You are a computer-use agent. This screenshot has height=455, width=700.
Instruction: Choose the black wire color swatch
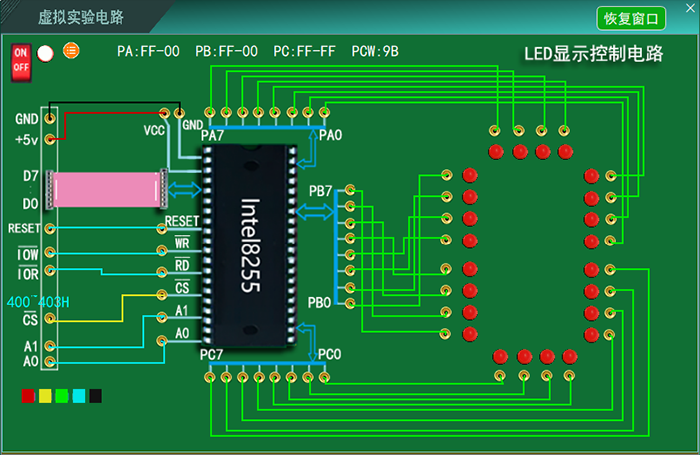96,397
